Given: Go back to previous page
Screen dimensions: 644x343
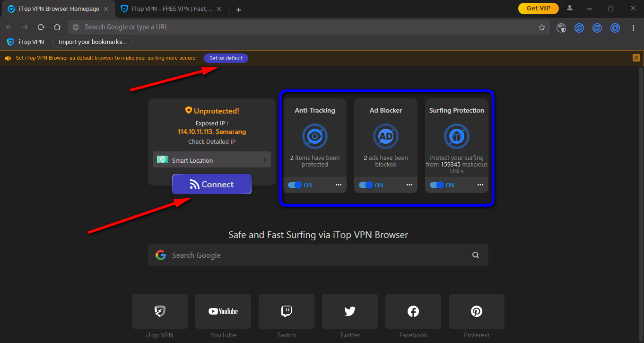Looking at the screenshot, I should [9, 27].
